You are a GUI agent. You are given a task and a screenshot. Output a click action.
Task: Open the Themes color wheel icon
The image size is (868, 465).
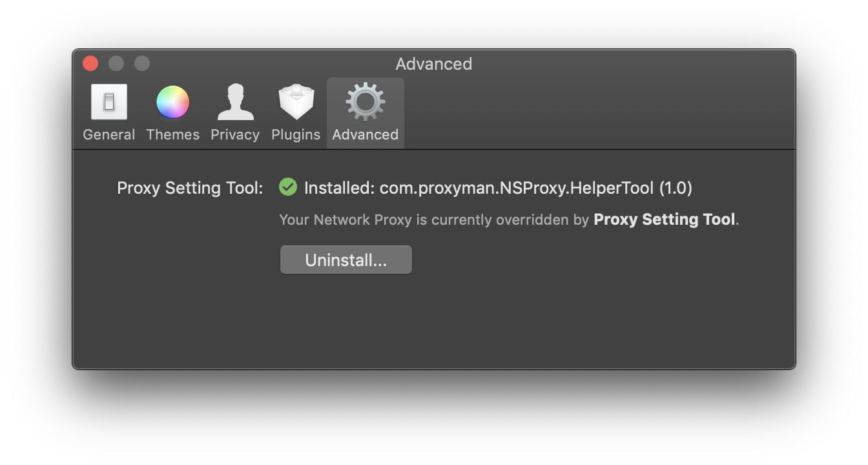(x=172, y=102)
